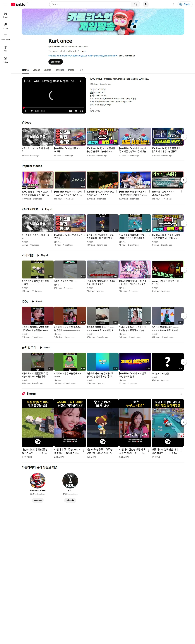Open You in the sidebar
This screenshot has width=195, height=644.
tap(5, 49)
